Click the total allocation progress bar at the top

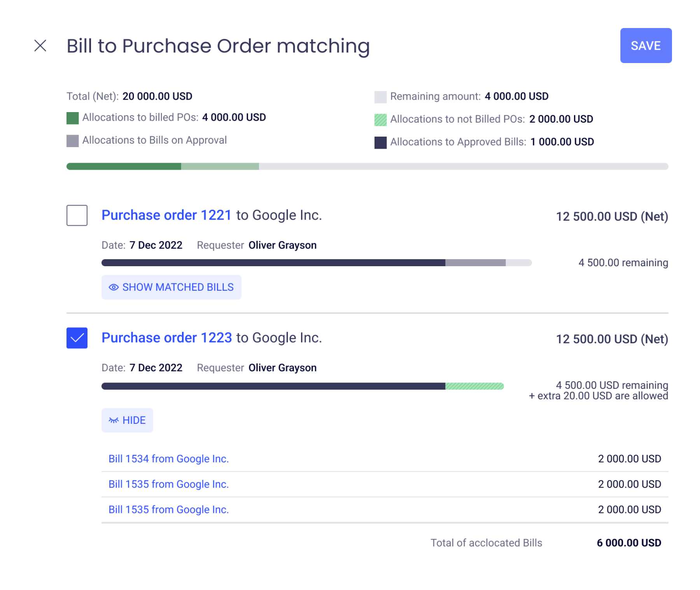click(x=367, y=166)
